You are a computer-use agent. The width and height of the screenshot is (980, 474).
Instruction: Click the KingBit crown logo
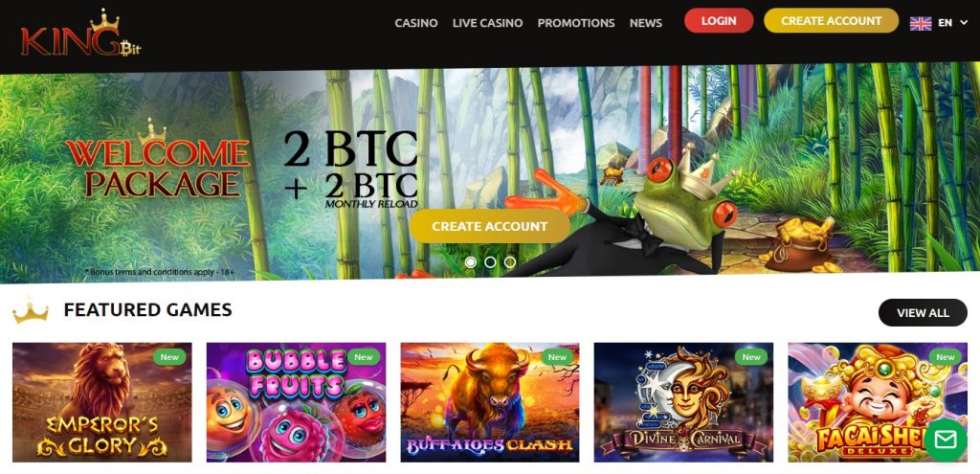point(82,34)
